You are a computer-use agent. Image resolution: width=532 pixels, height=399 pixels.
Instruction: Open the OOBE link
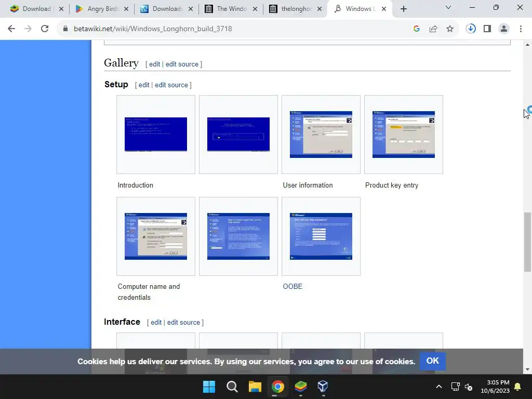[x=292, y=286]
